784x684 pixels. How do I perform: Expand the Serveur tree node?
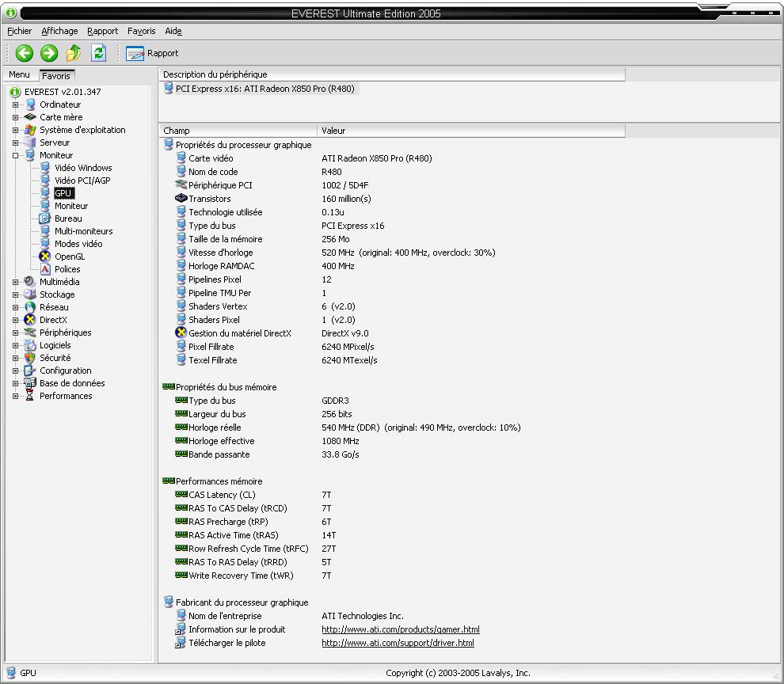pos(16,143)
